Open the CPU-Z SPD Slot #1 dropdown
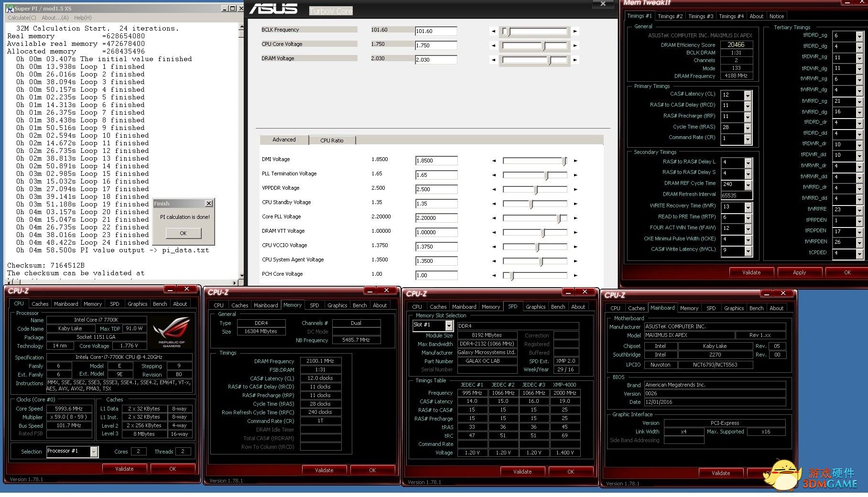The width and height of the screenshot is (868, 497). pyautogui.click(x=449, y=325)
